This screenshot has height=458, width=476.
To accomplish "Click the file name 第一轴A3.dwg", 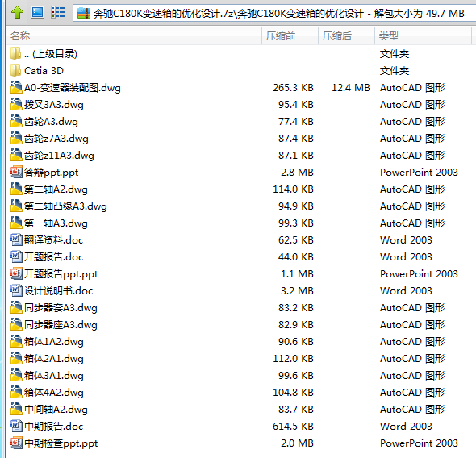I will [x=56, y=223].
